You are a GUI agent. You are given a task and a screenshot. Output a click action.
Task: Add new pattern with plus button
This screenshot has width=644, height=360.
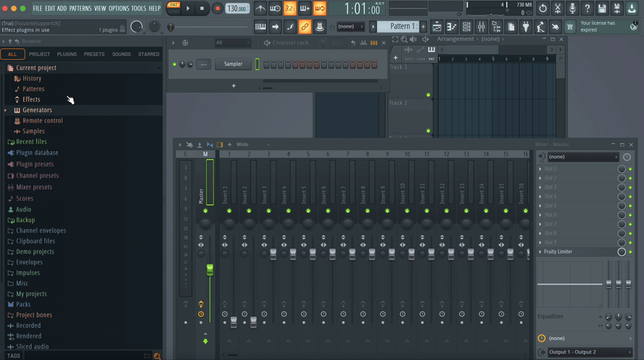(423, 27)
